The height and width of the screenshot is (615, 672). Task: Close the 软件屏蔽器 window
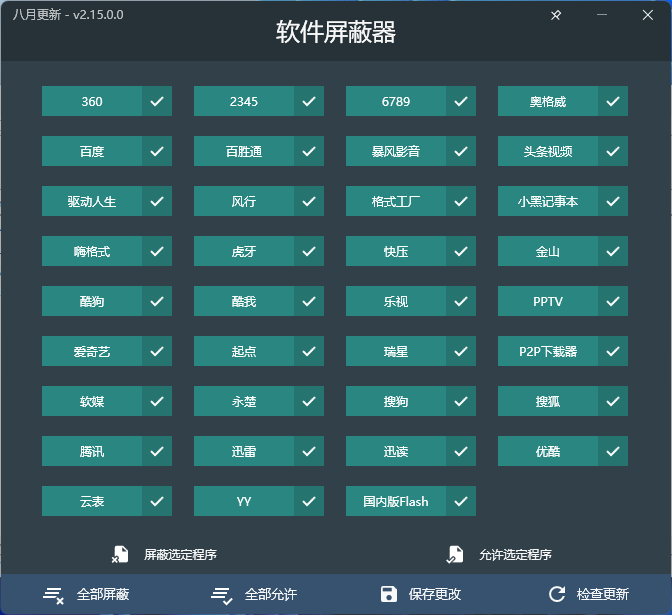(648, 15)
